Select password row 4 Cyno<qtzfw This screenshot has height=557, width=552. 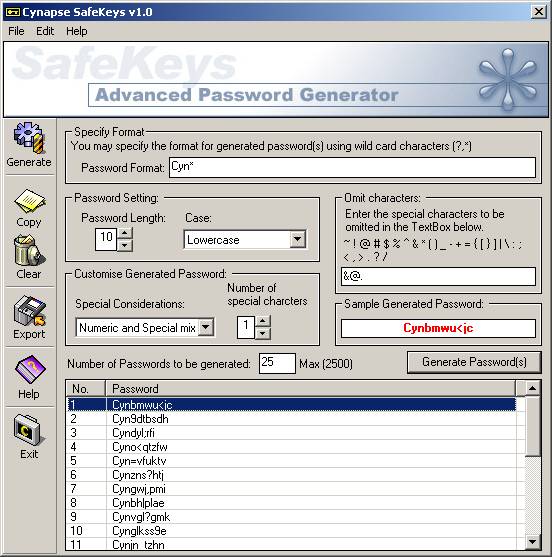pyautogui.click(x=291, y=447)
